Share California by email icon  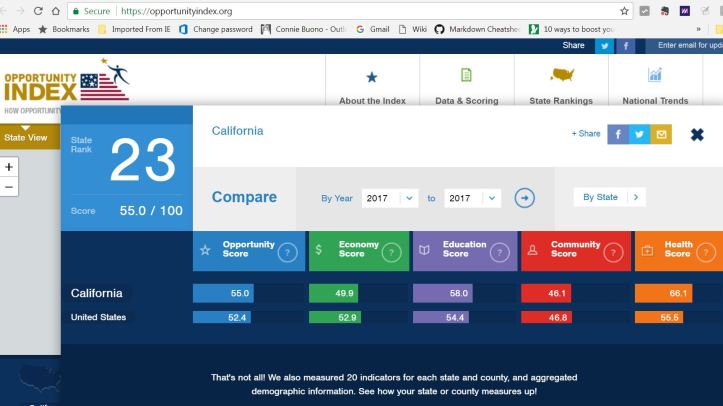pos(661,134)
